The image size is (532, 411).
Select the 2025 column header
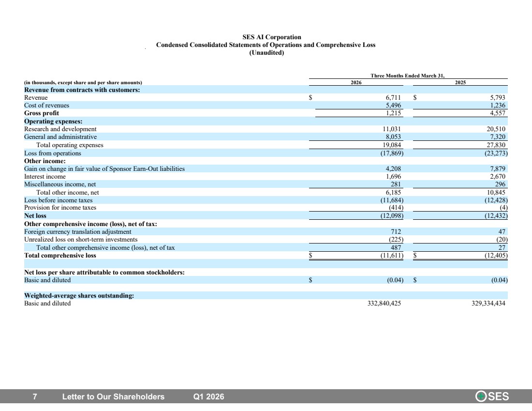pyautogui.click(x=460, y=83)
